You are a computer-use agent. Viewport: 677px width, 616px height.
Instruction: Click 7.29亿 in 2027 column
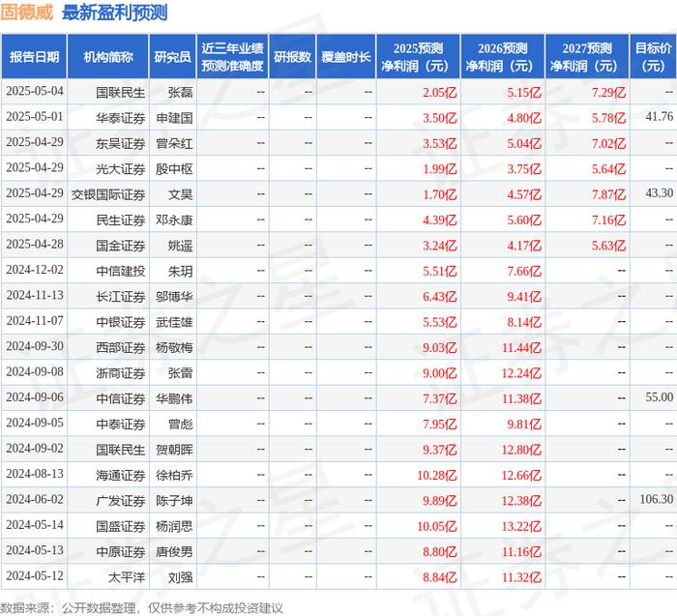608,93
